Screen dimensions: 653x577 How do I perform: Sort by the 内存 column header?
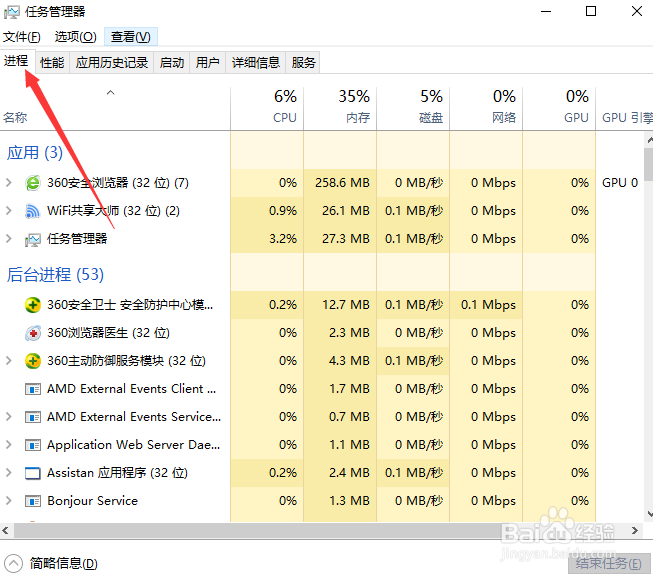click(340, 108)
